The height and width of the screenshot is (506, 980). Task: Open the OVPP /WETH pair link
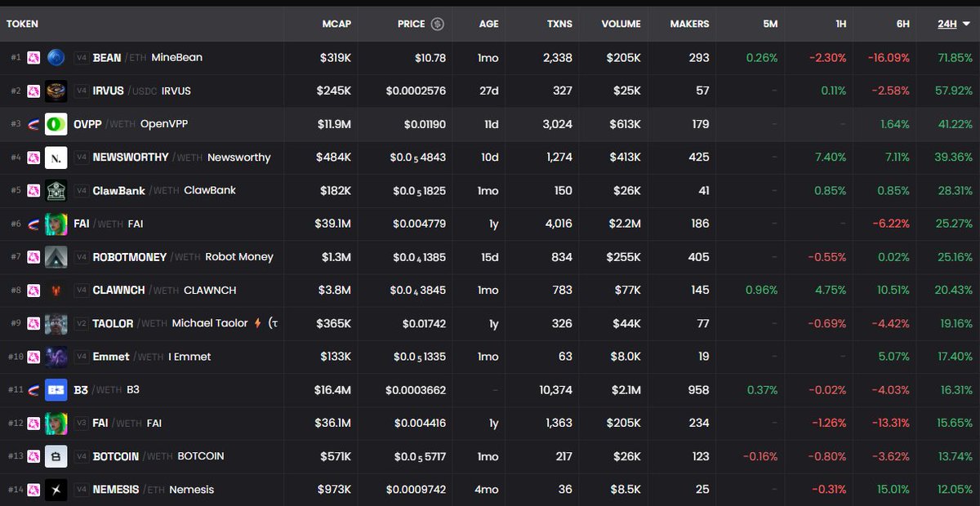[x=104, y=124]
